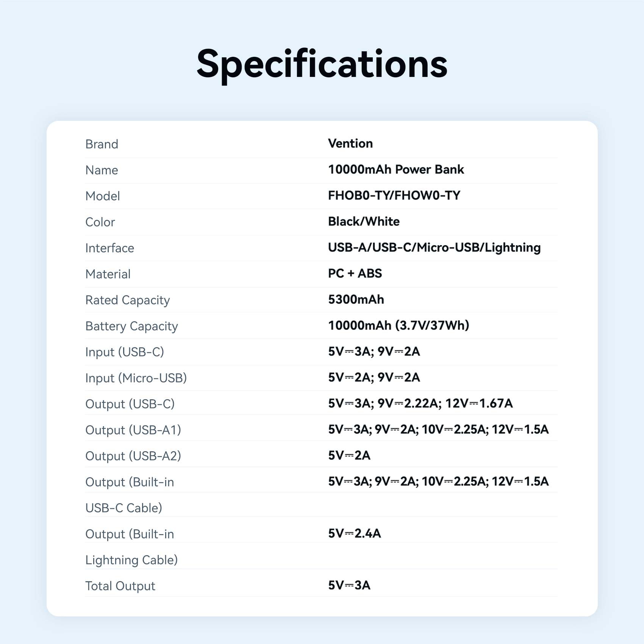Select the Vention brand value

tap(350, 144)
